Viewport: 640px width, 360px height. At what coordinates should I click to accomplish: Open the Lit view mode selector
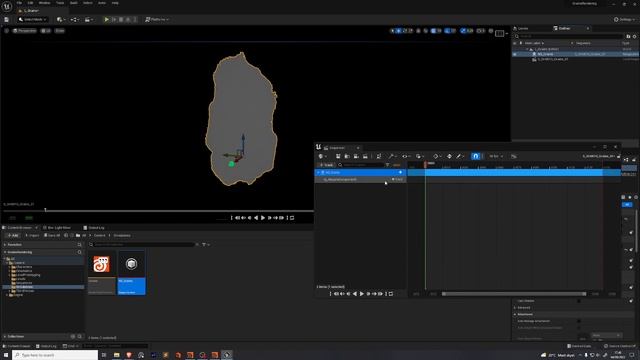coord(46,31)
